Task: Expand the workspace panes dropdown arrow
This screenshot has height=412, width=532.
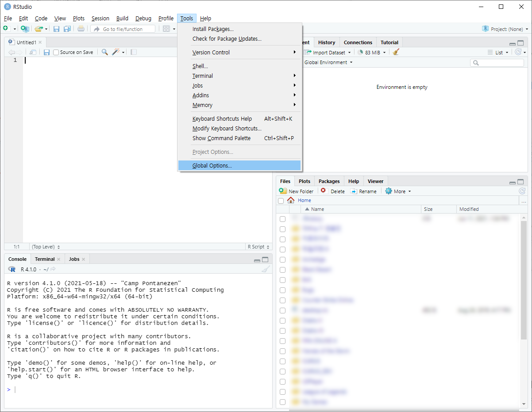Action: point(174,29)
